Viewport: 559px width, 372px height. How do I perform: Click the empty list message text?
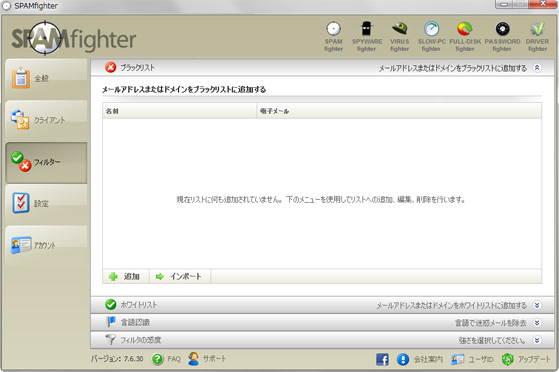[321, 199]
